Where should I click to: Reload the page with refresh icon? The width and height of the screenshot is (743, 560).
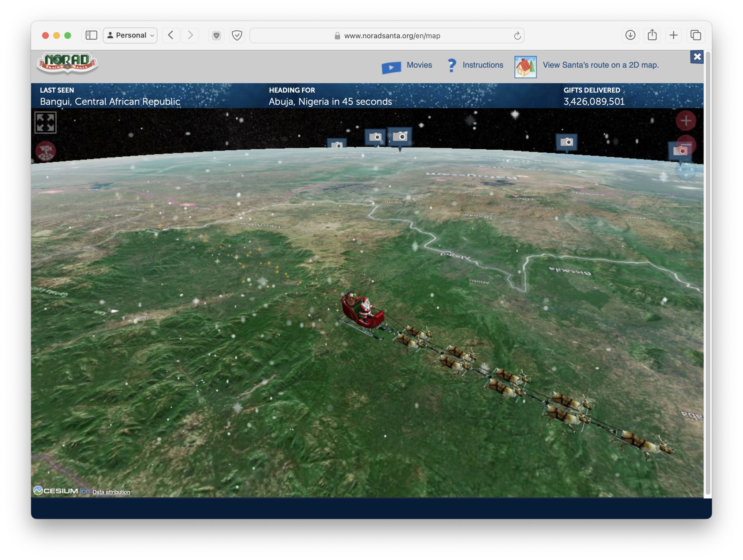[x=517, y=36]
